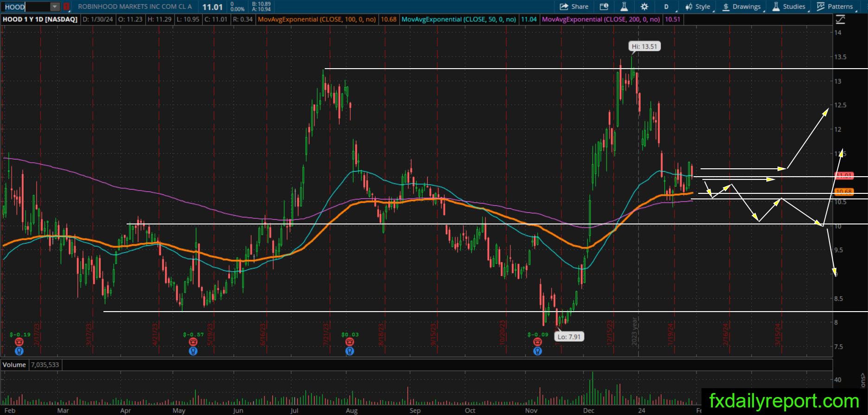Click the $0.03 earnings value
Viewport: 868px width, 415px height.
tap(350, 334)
